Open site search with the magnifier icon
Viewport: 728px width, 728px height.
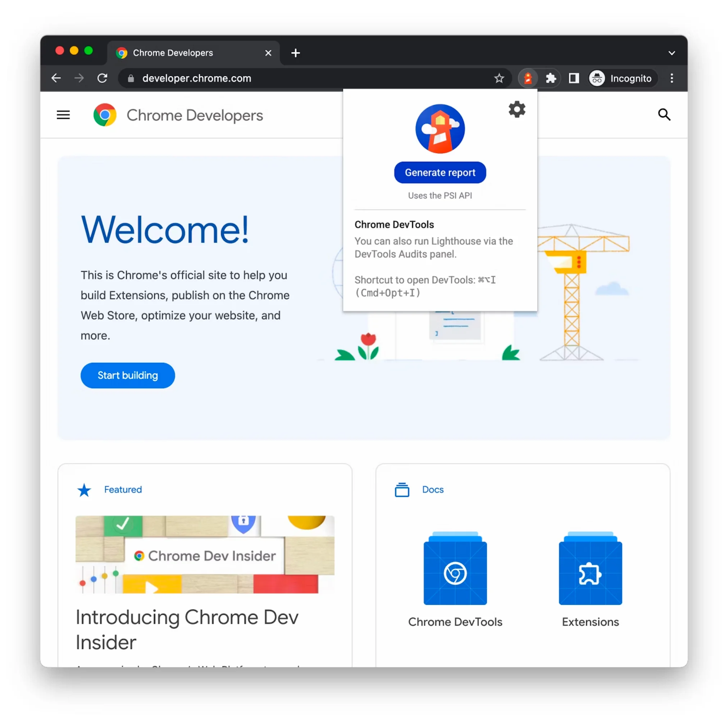[664, 114]
